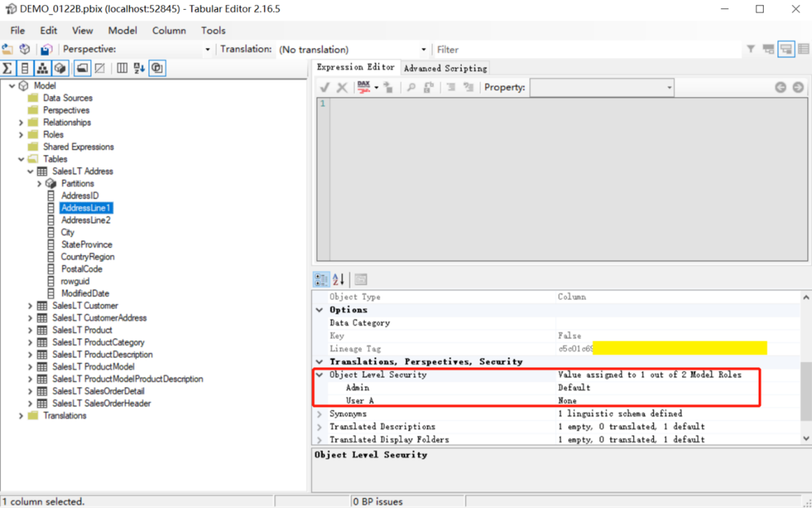
Task: Select hierarchical filter all results icon
Action: click(786, 49)
